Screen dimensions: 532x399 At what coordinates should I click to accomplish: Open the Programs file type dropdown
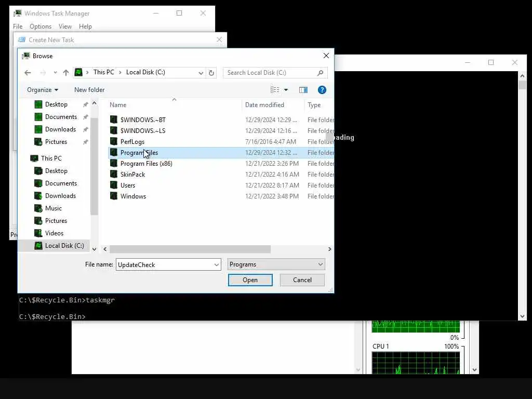pos(276,264)
